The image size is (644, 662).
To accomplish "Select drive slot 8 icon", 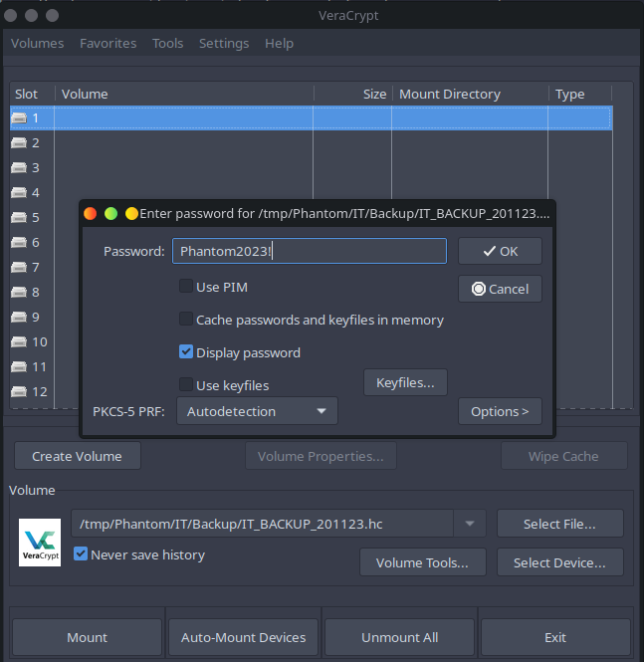I will pyautogui.click(x=19, y=292).
